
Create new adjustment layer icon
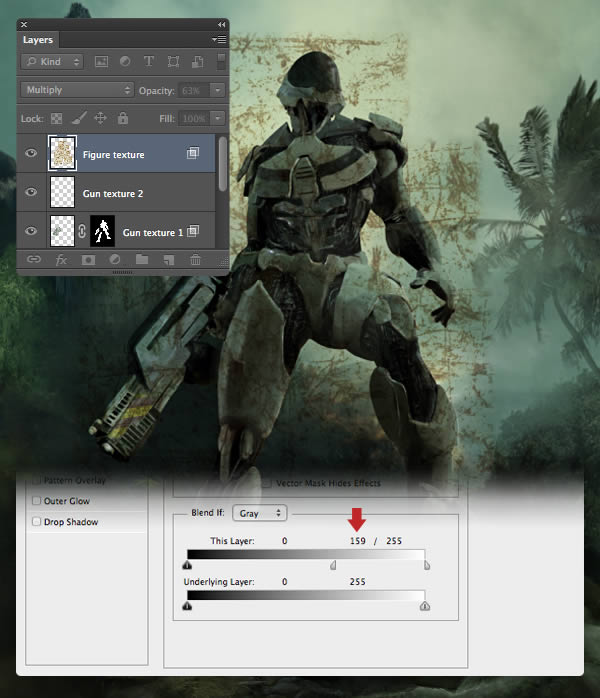pos(115,259)
